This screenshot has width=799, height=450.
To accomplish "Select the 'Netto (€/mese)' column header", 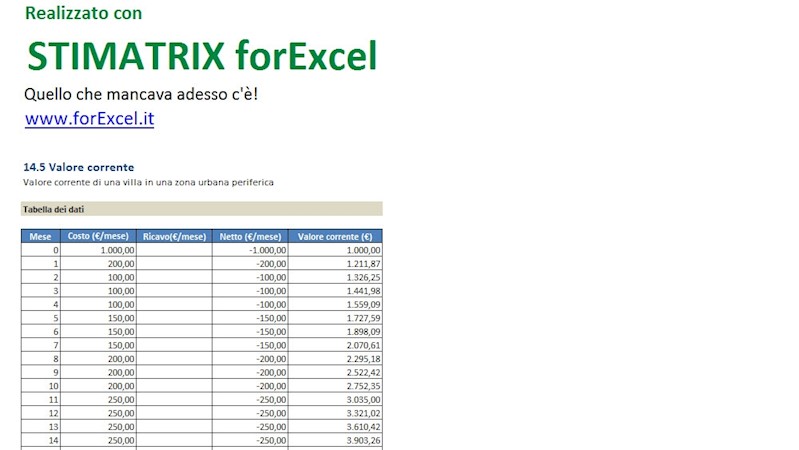I will 250,236.
